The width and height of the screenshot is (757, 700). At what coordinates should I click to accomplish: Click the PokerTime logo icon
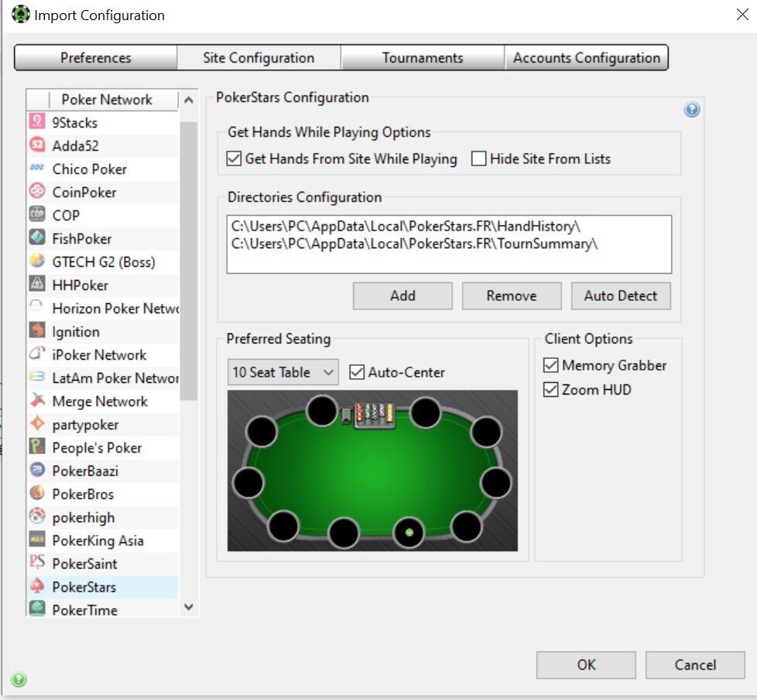pos(37,608)
